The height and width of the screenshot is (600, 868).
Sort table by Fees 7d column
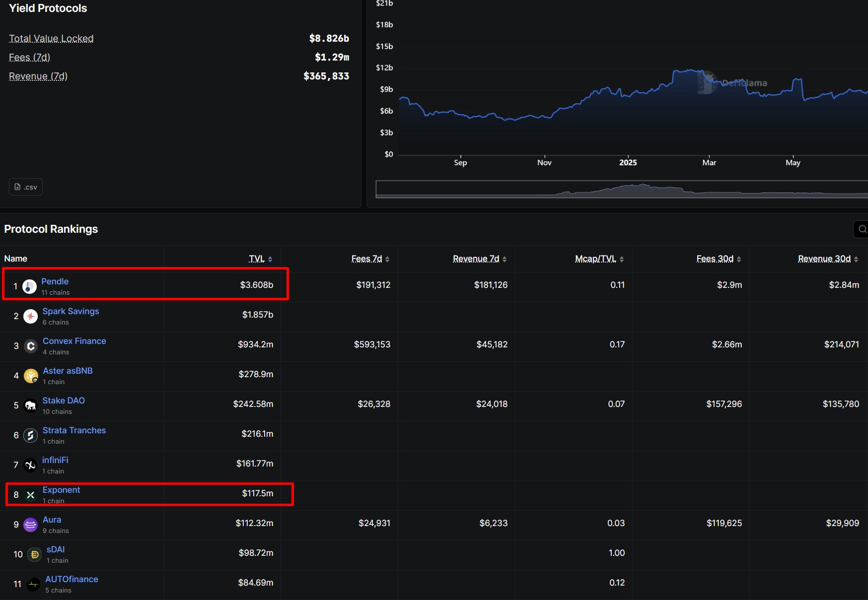370,259
